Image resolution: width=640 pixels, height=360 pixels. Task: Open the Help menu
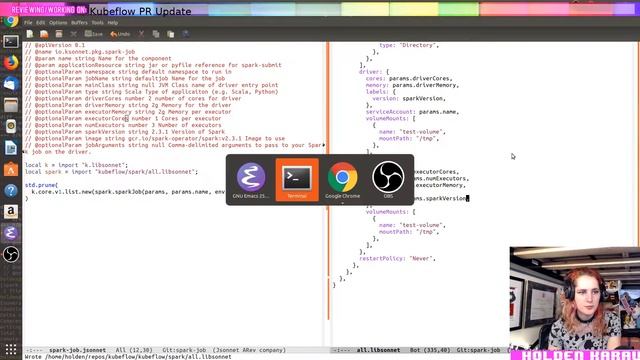(113, 23)
